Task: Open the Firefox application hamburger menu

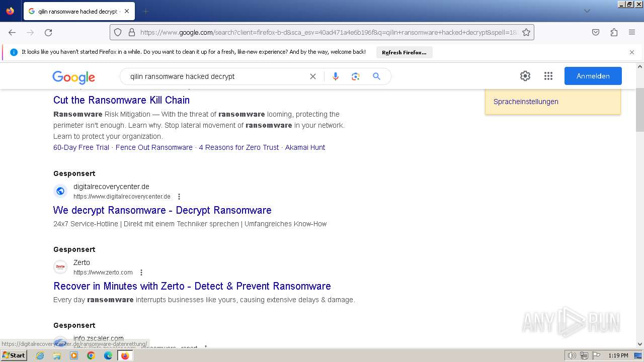Action: (x=632, y=32)
